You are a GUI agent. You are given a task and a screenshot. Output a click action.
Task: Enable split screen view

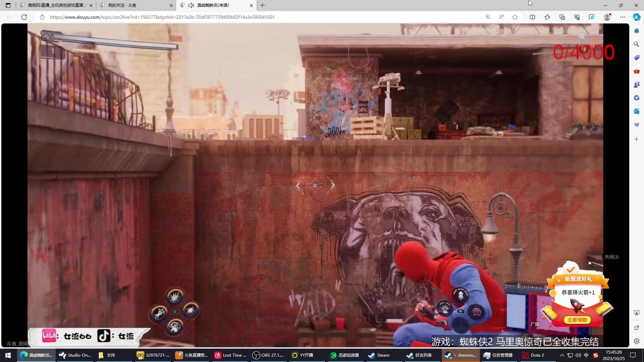point(532,17)
